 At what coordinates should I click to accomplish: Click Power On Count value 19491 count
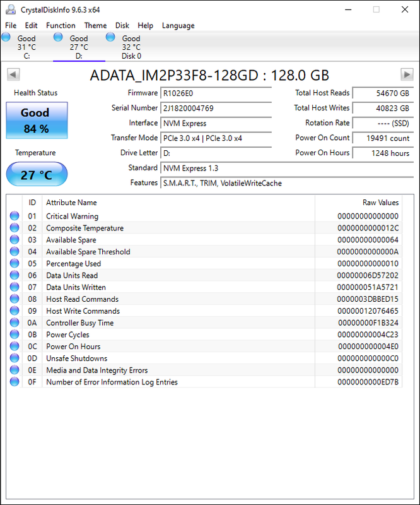(383, 138)
